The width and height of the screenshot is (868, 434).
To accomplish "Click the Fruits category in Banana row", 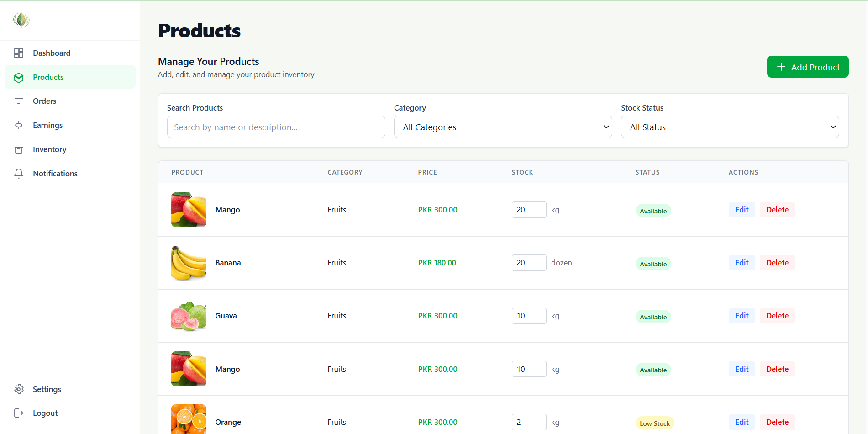I will (x=337, y=263).
